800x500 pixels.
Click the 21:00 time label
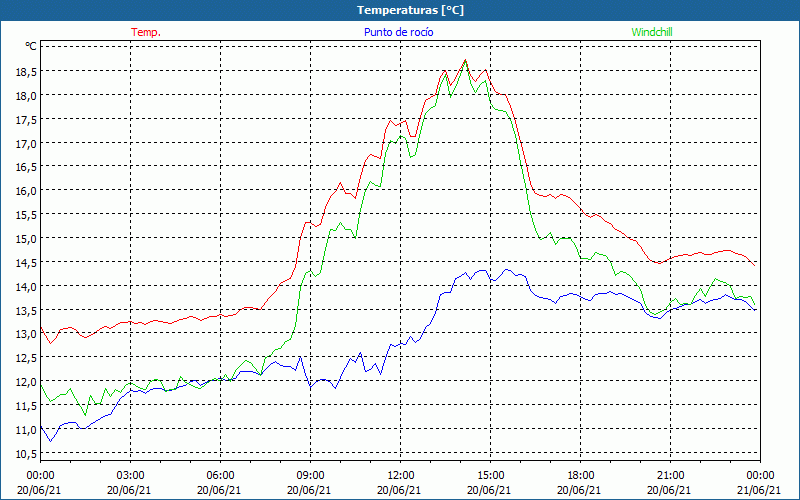tap(670, 475)
